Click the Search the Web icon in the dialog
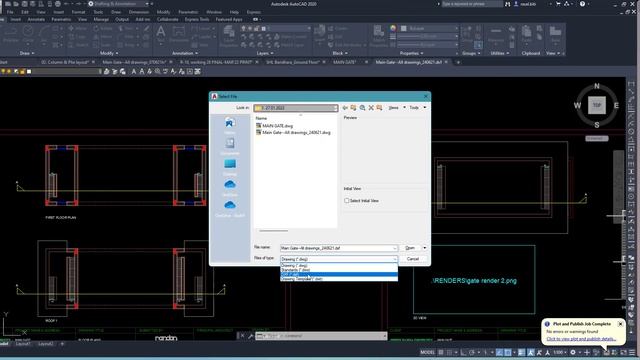 coord(362,108)
